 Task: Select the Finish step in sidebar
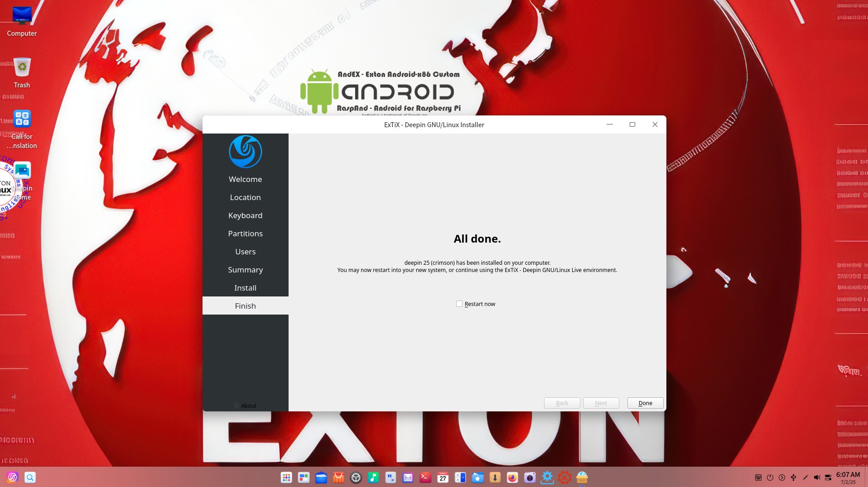pos(245,306)
